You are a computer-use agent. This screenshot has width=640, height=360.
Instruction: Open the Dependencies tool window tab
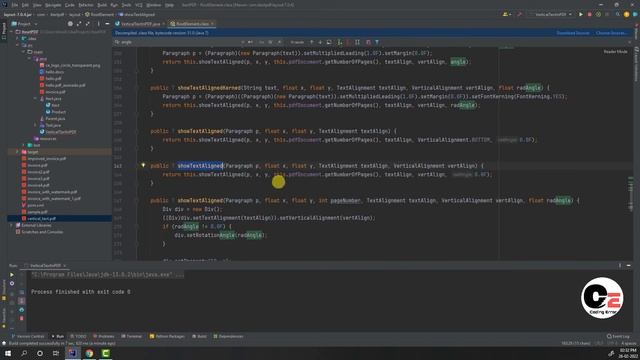pyautogui.click(x=228, y=336)
